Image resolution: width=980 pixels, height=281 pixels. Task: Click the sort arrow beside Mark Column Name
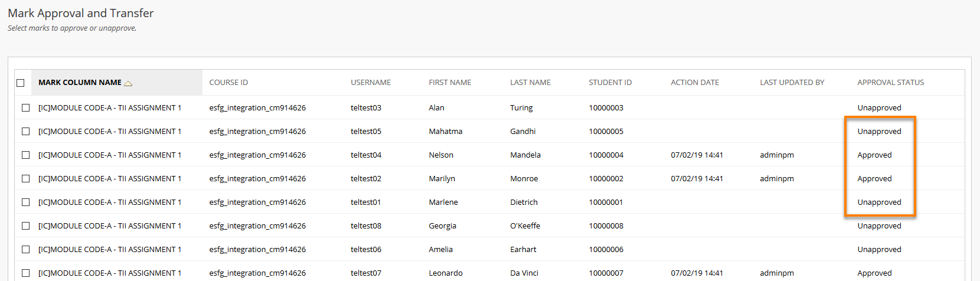128,83
